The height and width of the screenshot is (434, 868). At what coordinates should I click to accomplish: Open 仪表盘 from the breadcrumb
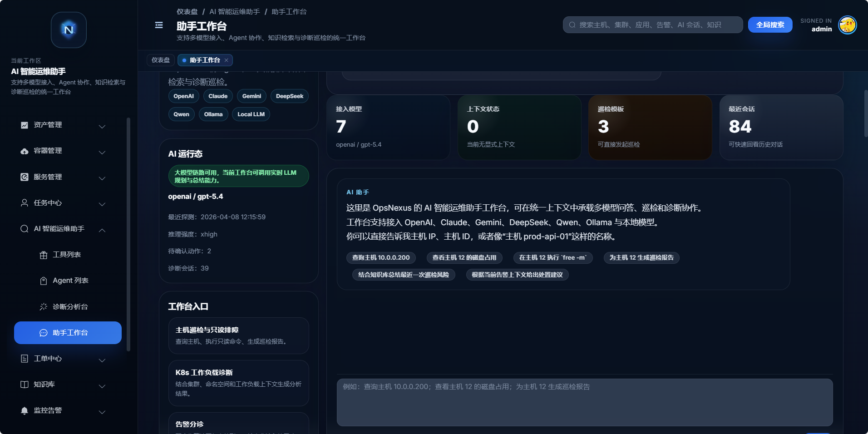[x=187, y=11]
